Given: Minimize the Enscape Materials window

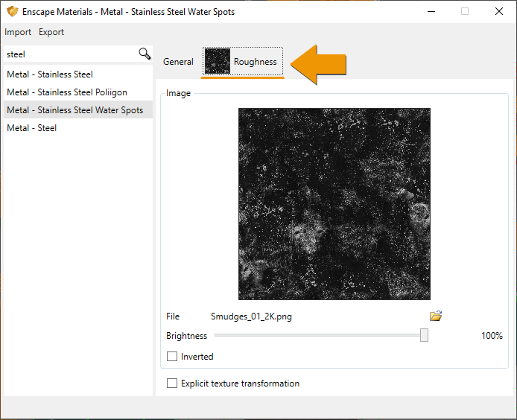Looking at the screenshot, I should 431,11.
